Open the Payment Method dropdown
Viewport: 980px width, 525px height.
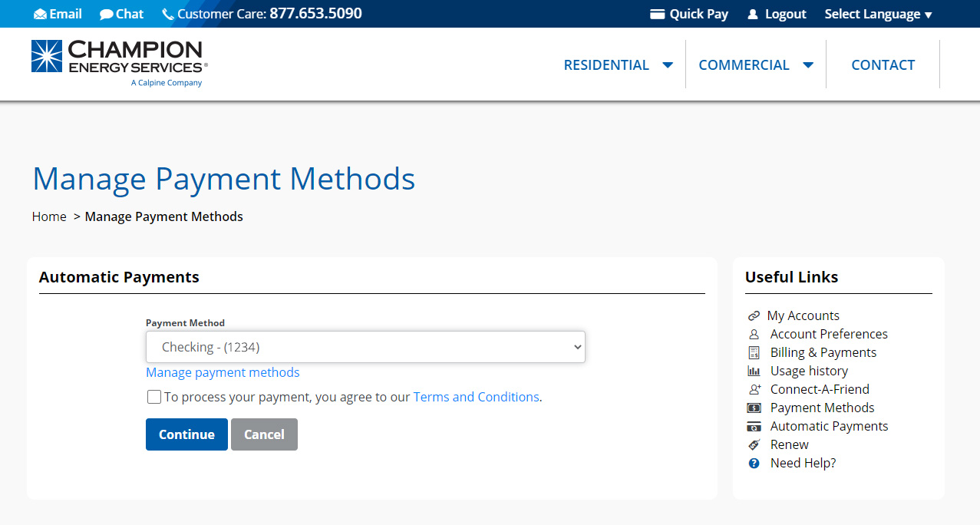[365, 347]
